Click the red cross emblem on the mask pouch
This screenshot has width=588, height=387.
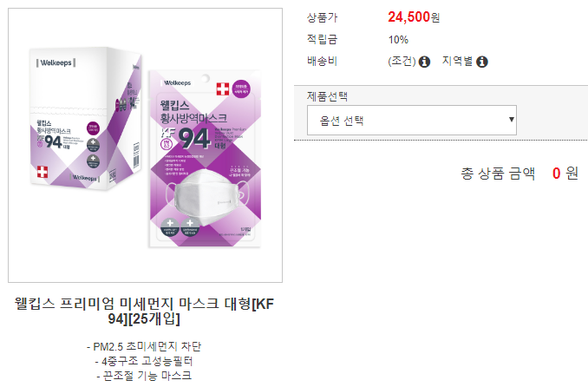tap(223, 89)
